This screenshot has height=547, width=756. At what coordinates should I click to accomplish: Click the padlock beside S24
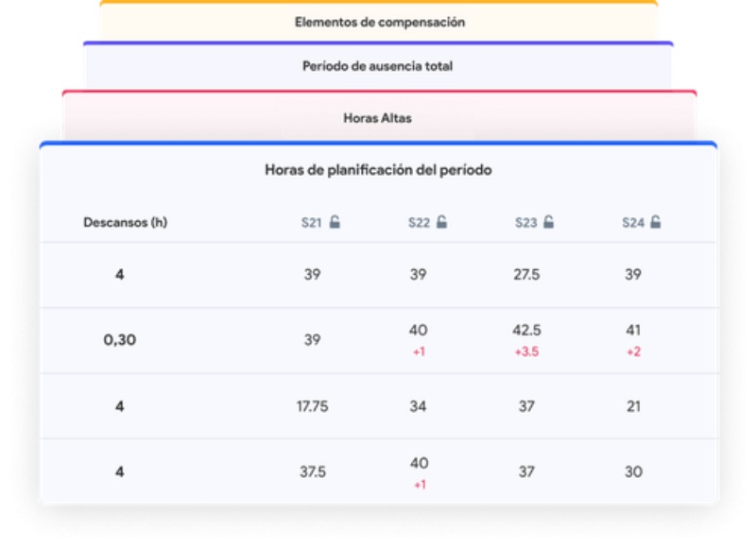tap(656, 223)
